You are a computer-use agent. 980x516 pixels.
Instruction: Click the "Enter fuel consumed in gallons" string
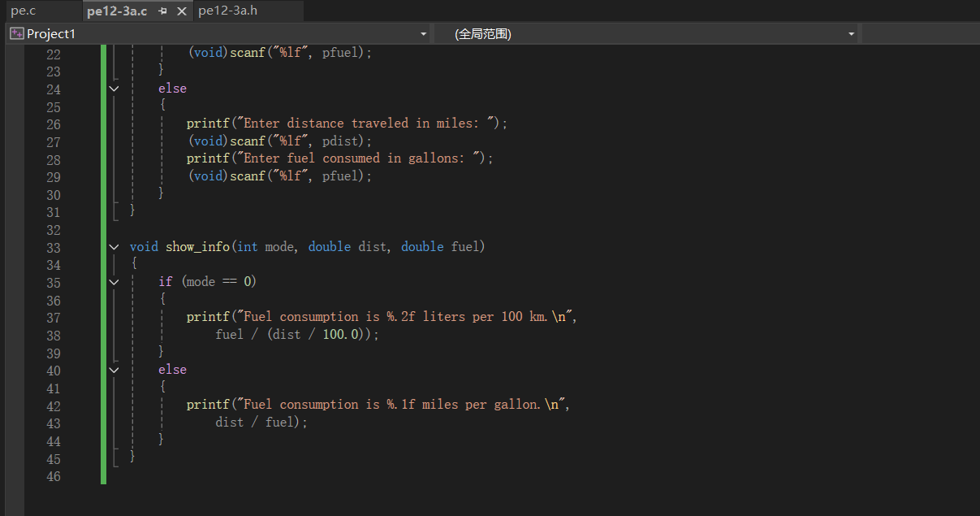[357, 158]
